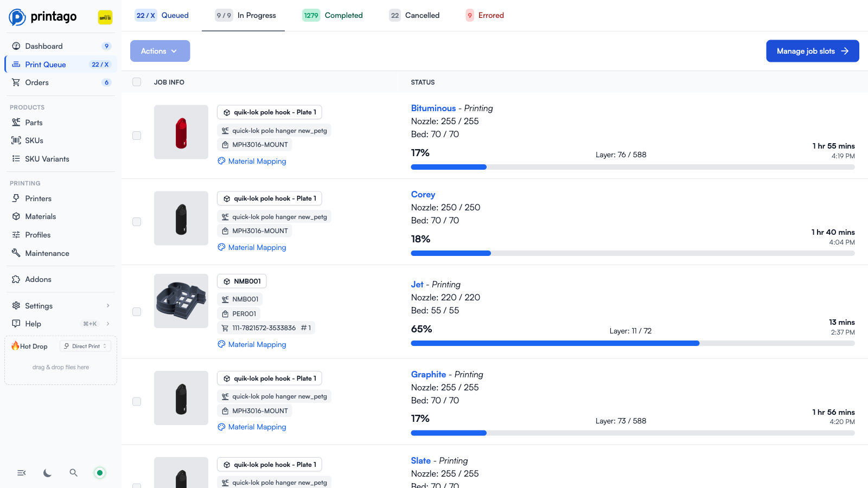Image resolution: width=868 pixels, height=488 pixels.
Task: Click cart icon beside order 111-7821572-3533836
Action: [225, 328]
